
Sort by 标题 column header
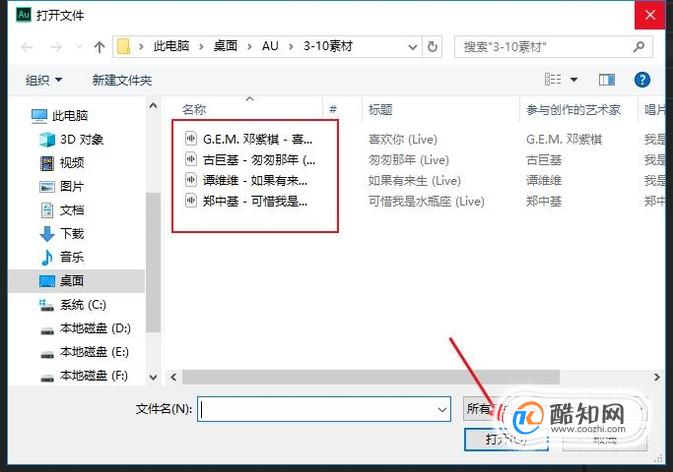(x=380, y=110)
